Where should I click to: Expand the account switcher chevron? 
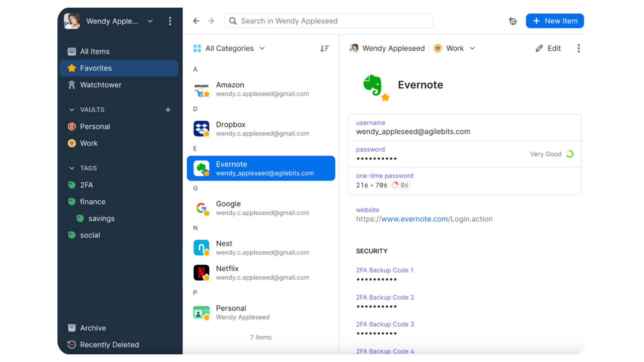(150, 21)
